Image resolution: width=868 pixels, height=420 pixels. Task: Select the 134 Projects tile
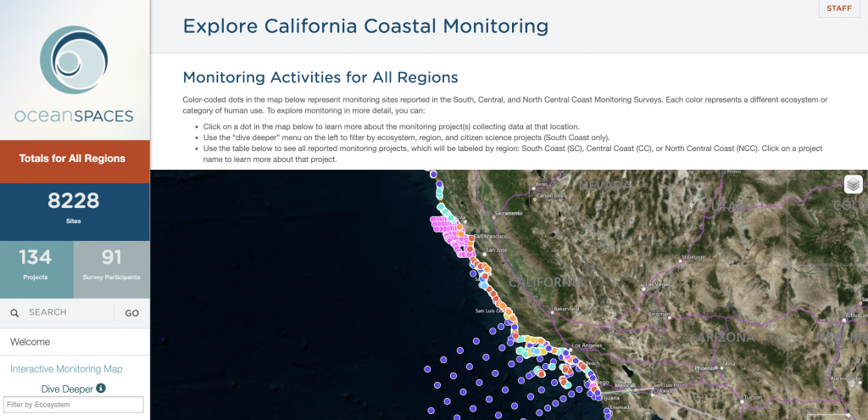pyautogui.click(x=36, y=264)
